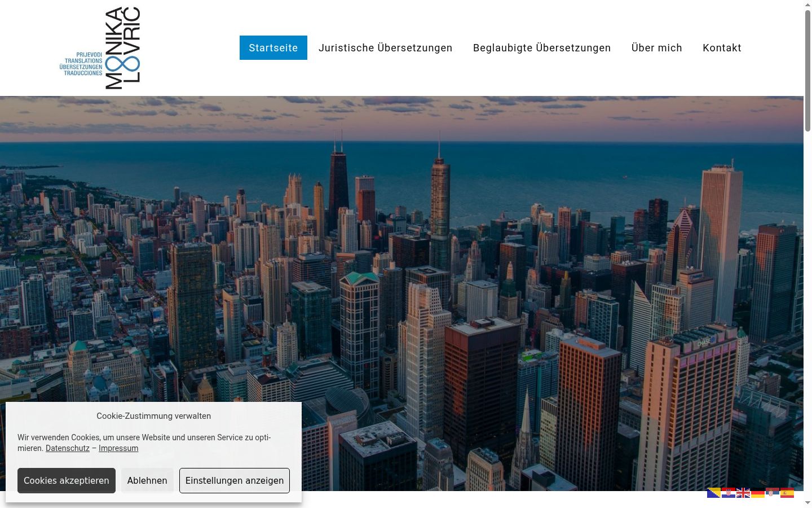
Task: Click the scrollbar down arrow
Action: [x=807, y=503]
